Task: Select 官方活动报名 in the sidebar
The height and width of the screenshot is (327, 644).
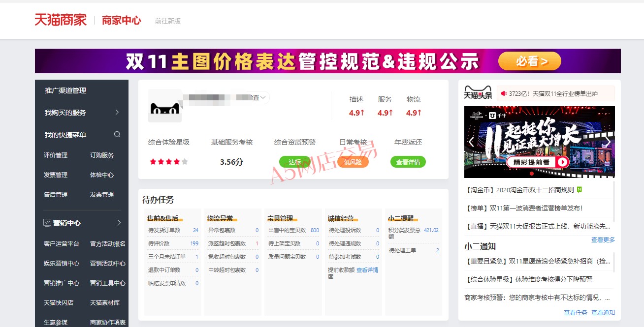Action: (108, 243)
